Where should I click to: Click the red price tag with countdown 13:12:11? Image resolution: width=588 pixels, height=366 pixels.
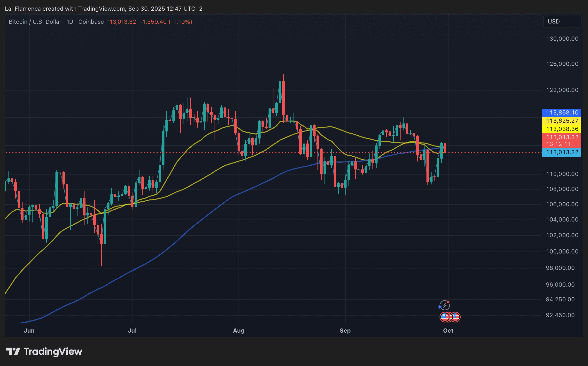click(561, 141)
